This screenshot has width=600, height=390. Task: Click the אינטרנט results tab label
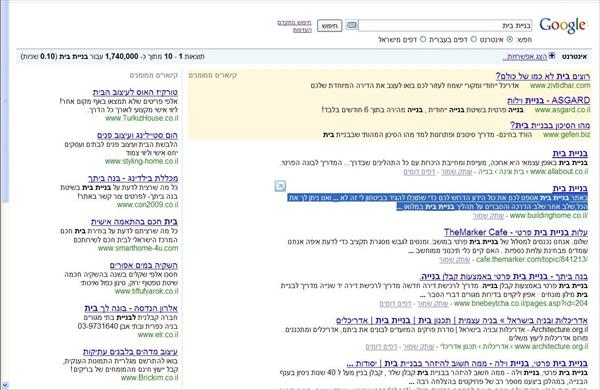(x=574, y=57)
